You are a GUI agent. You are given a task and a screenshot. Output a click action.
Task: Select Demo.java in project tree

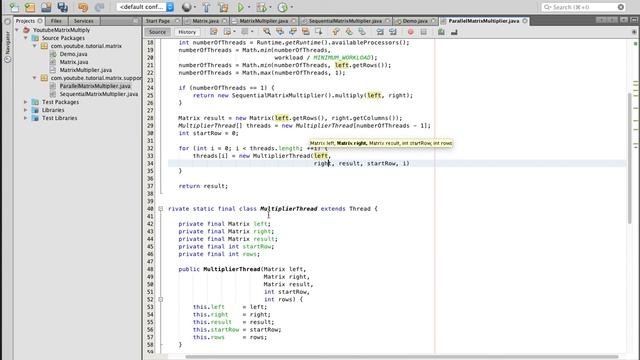coord(73,54)
